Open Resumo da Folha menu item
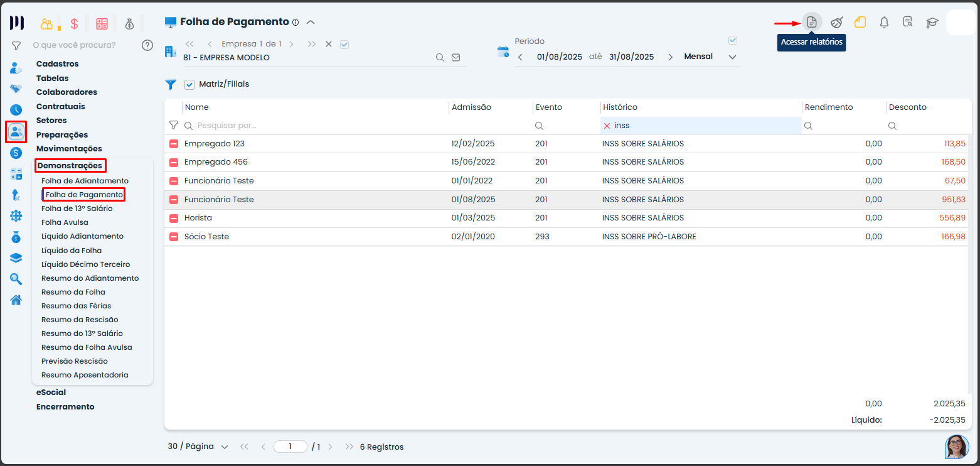980x466 pixels. pyautogui.click(x=73, y=292)
